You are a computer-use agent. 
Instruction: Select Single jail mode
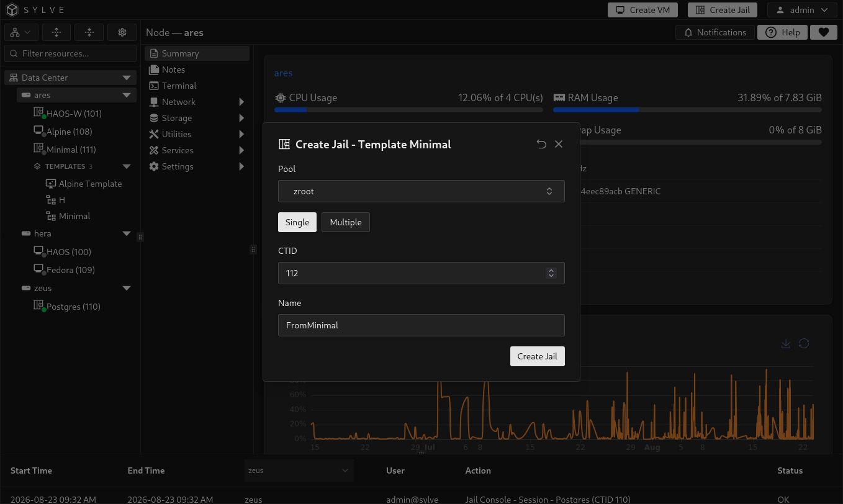pos(297,222)
